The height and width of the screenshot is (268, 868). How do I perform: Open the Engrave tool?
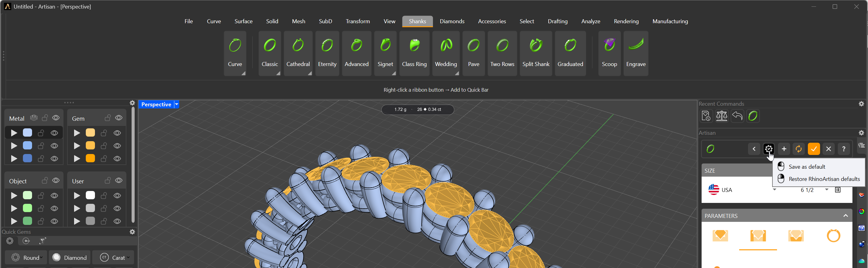coord(635,53)
